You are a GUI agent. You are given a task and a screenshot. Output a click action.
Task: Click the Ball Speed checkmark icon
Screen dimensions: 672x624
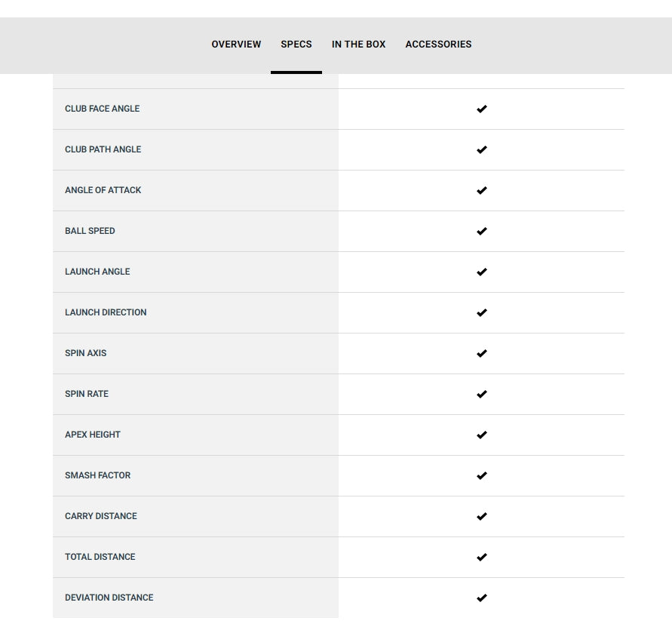pyautogui.click(x=482, y=231)
